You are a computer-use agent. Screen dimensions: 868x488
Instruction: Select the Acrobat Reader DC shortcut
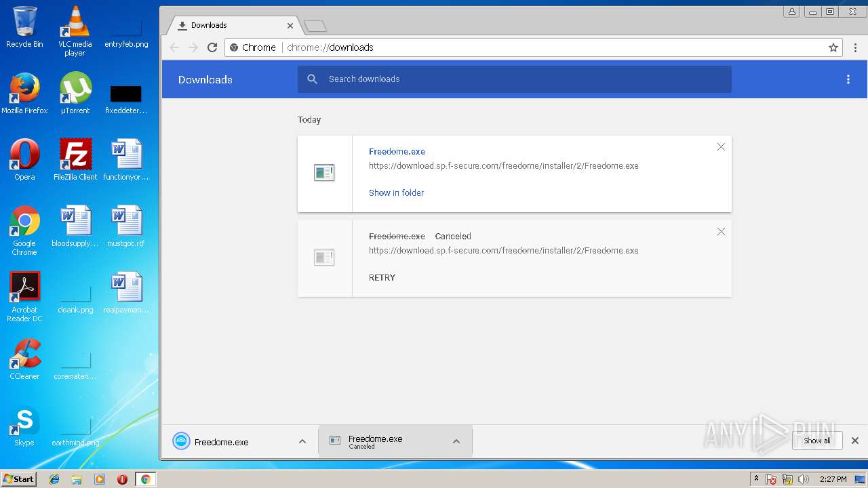coord(24,297)
